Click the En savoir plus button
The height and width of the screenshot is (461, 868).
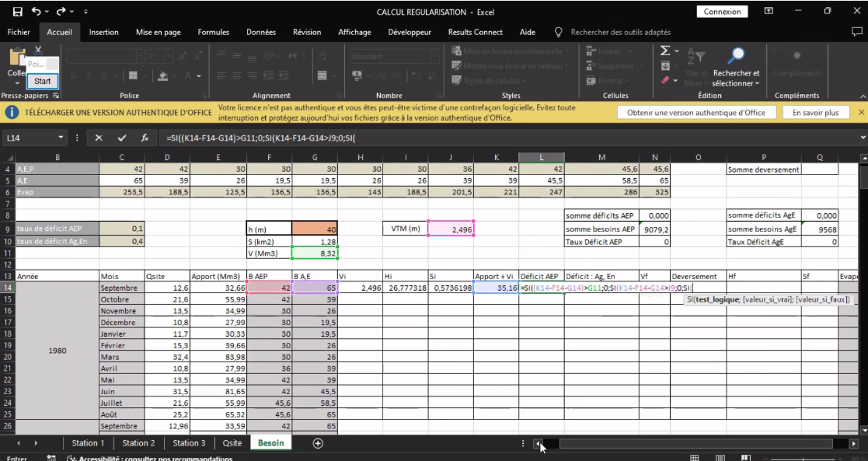(815, 113)
